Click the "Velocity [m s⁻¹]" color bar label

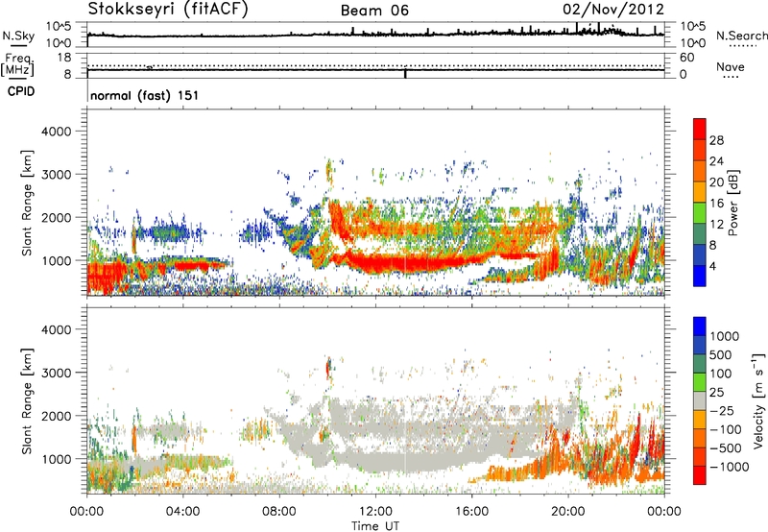[758, 400]
